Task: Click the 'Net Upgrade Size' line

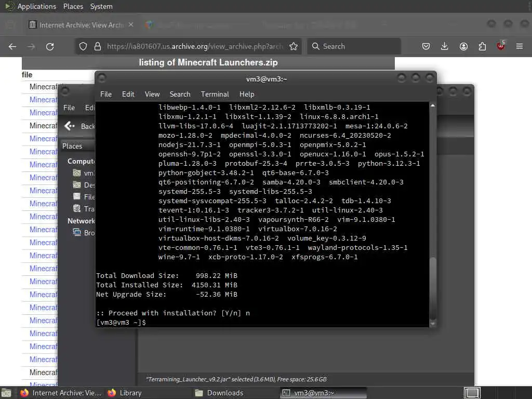Action: click(167, 294)
